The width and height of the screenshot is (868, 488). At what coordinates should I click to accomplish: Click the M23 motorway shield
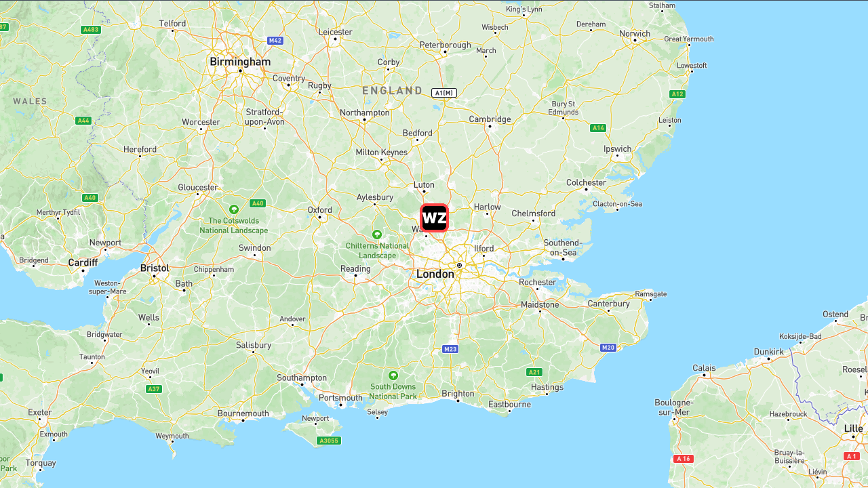coord(450,349)
